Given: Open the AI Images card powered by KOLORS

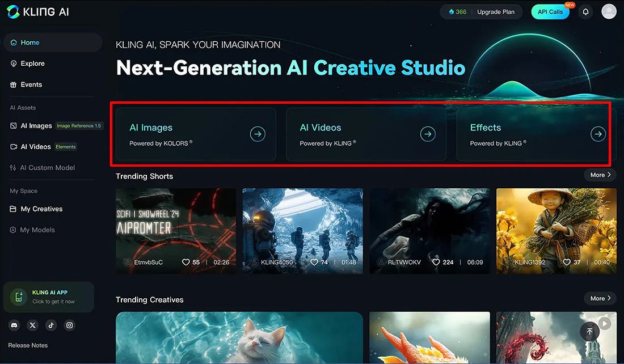Looking at the screenshot, I should click(196, 134).
